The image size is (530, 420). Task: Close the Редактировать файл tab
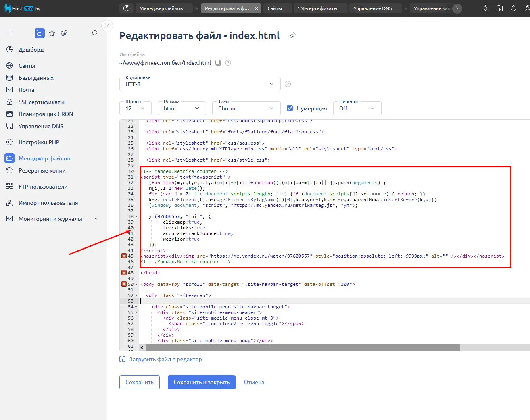point(256,8)
